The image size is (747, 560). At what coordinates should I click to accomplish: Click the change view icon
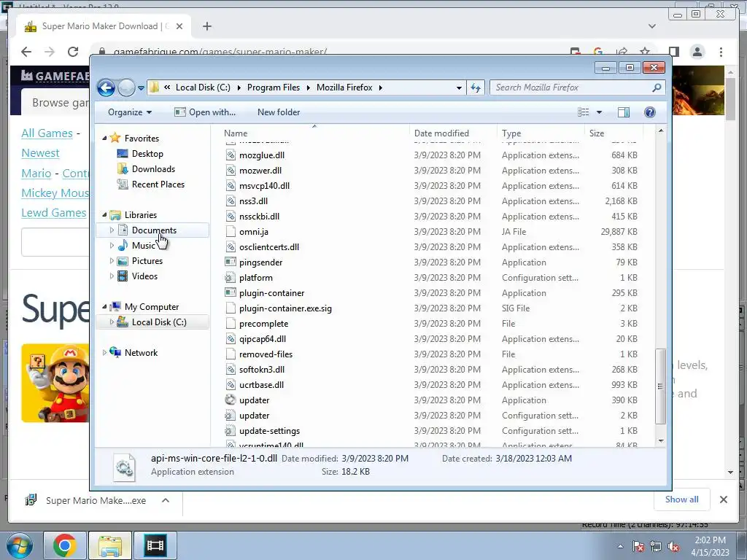click(583, 112)
